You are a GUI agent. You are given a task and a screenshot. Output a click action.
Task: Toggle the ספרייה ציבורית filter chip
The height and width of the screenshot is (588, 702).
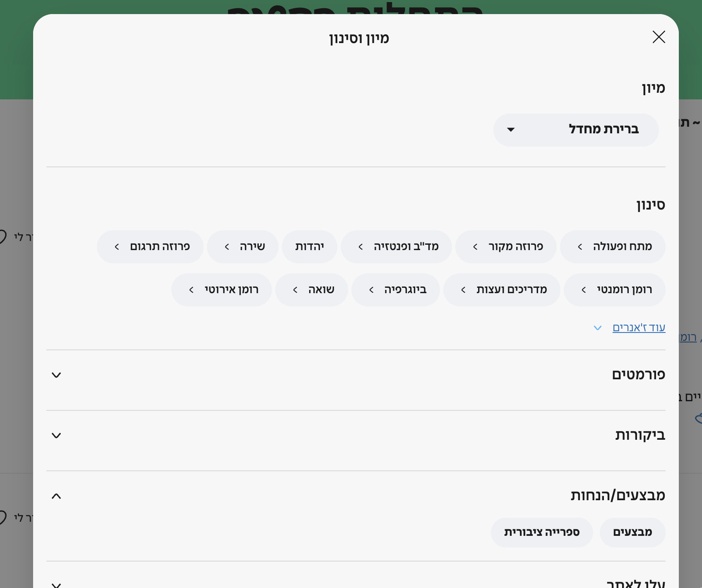542,533
